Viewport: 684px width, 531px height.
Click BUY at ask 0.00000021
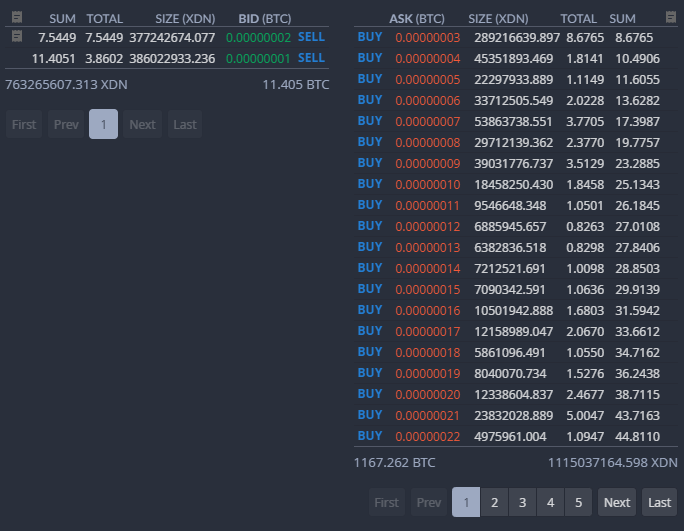(x=370, y=415)
